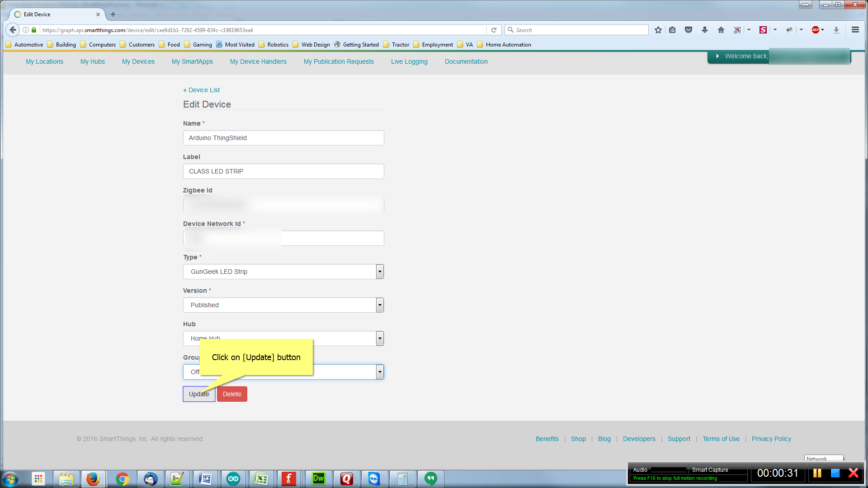Open the Hub dropdown arrow
This screenshot has width=868, height=488.
point(380,338)
